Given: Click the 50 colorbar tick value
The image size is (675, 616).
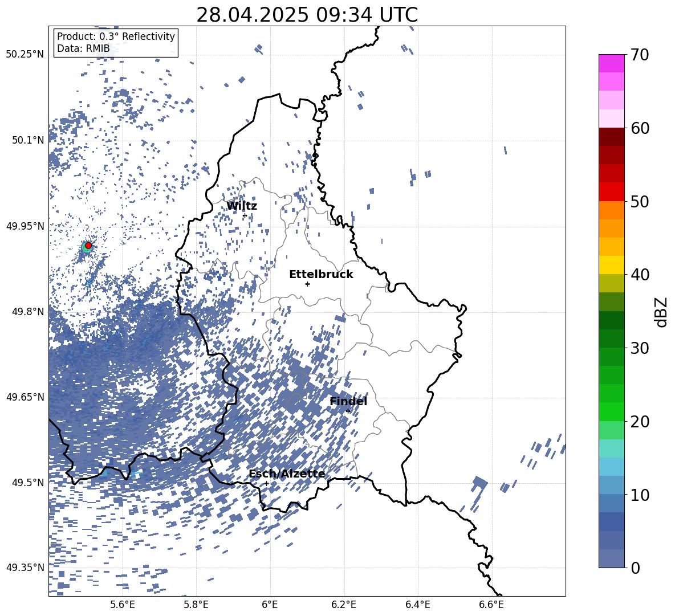Looking at the screenshot, I should click(640, 202).
